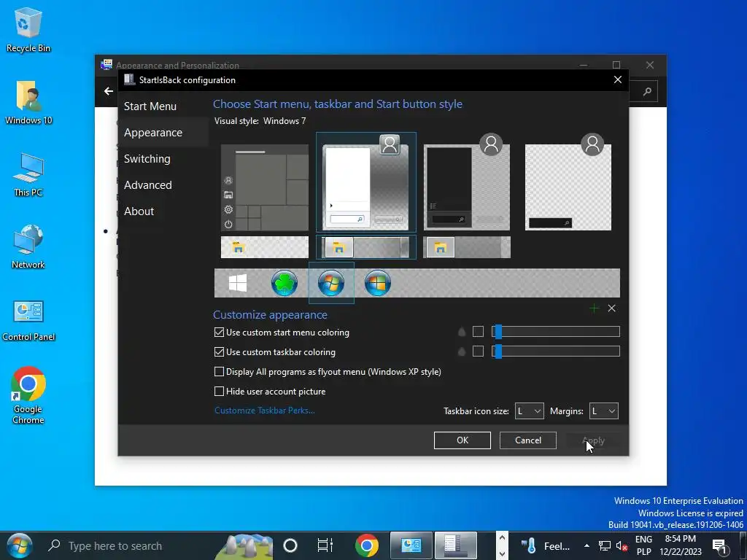This screenshot has width=747, height=560.
Task: Click OK button
Action: click(x=462, y=440)
